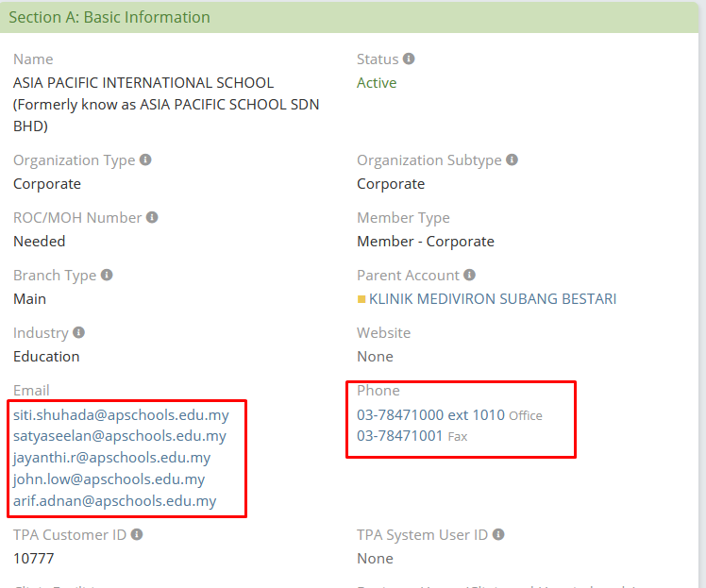Click the info icon beside Organization Subtype

[512, 160]
